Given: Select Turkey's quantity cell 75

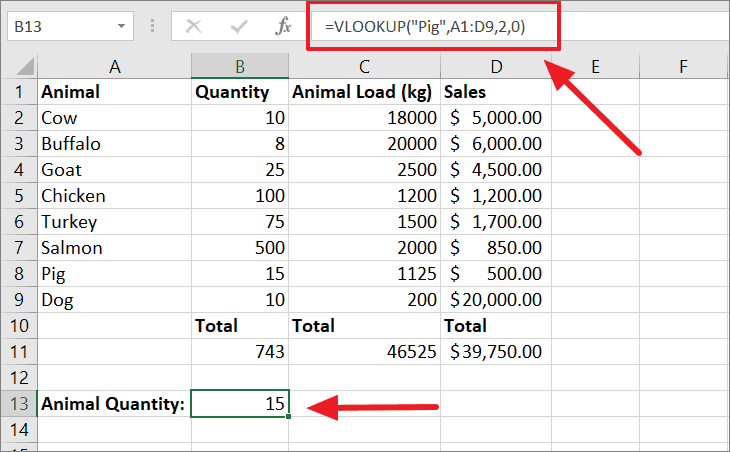Looking at the screenshot, I should pos(240,222).
